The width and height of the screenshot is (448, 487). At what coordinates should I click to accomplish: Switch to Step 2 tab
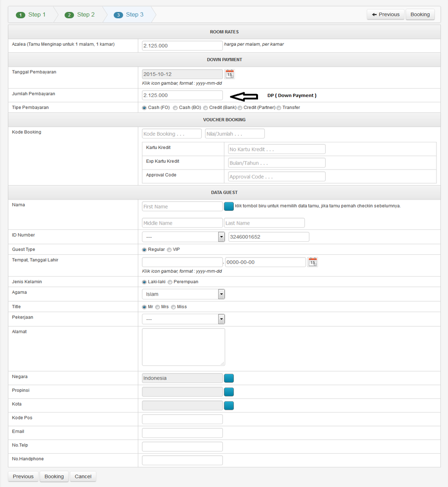tap(80, 15)
